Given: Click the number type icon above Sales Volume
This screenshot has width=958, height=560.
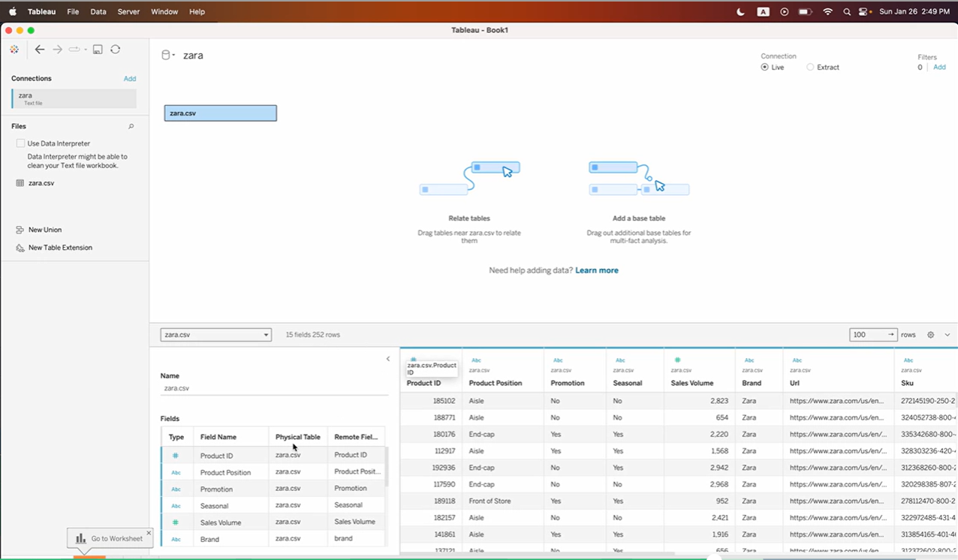Looking at the screenshot, I should click(677, 360).
